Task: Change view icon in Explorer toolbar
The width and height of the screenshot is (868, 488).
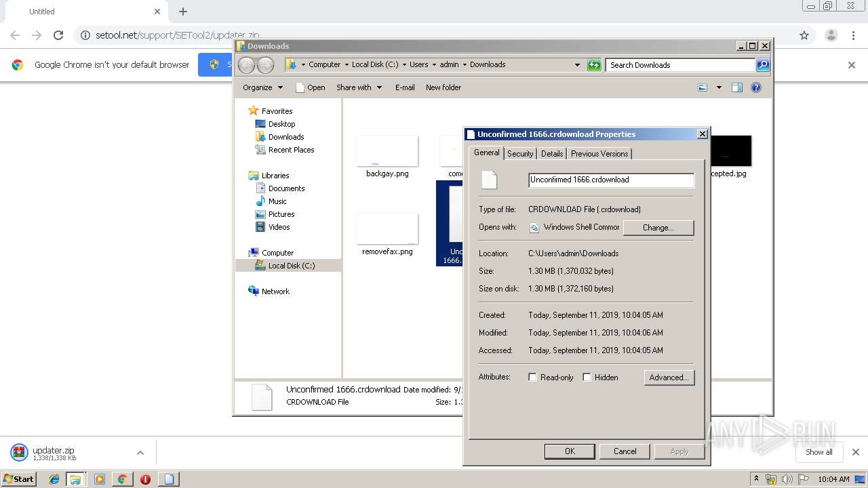Action: point(703,87)
